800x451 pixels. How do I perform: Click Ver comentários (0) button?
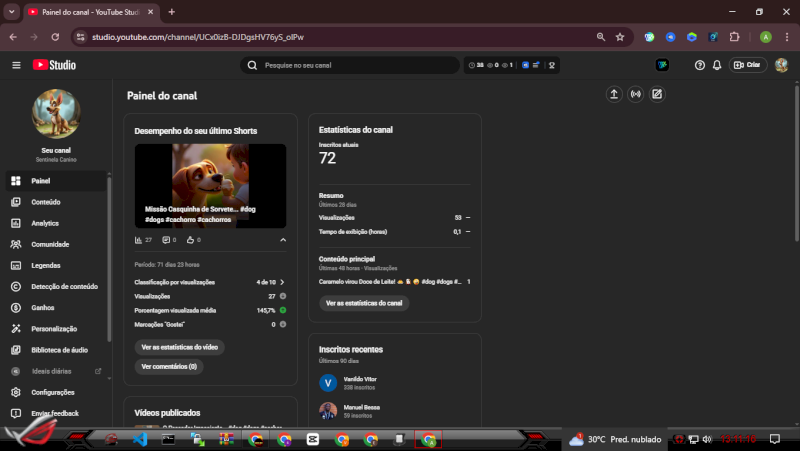(169, 367)
